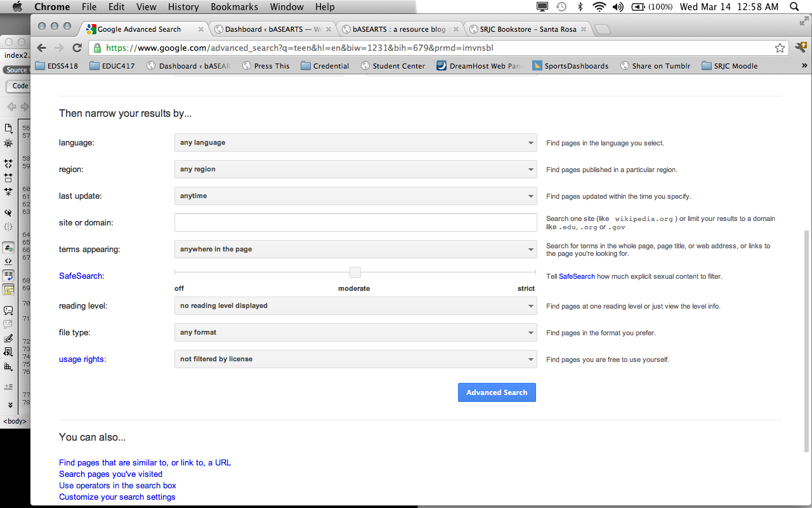Open the display mirroring menu icon

pyautogui.click(x=542, y=7)
